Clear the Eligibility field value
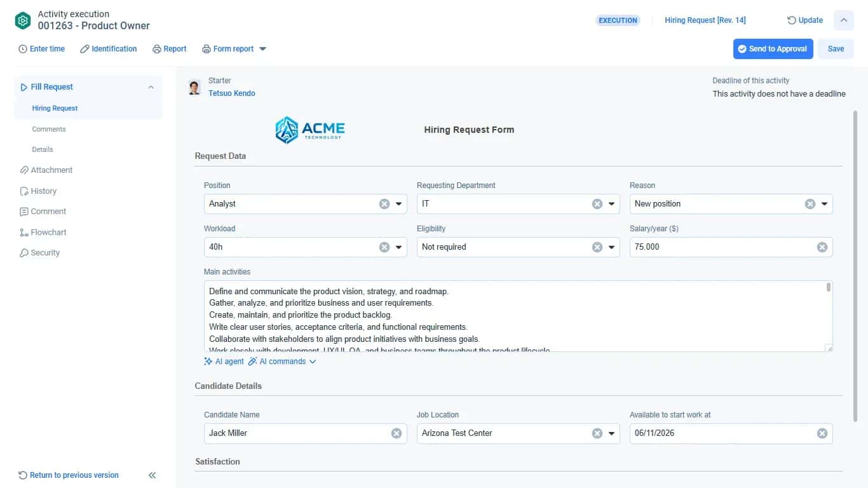Image resolution: width=868 pixels, height=488 pixels. pos(597,247)
